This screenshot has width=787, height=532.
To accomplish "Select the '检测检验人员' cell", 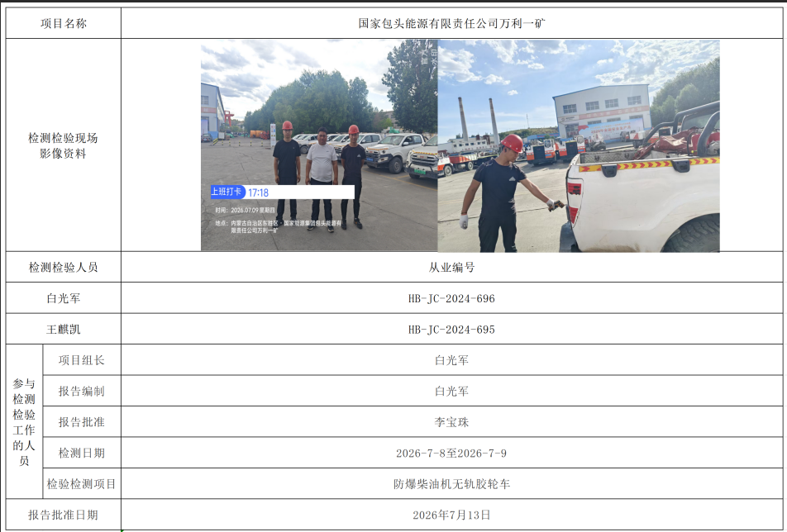I will pos(63,268).
